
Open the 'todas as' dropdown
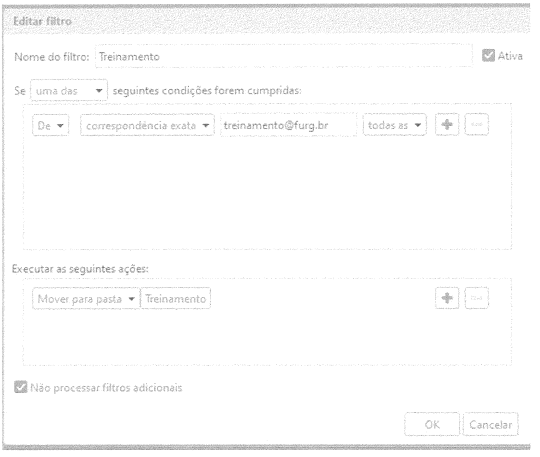tap(395, 125)
